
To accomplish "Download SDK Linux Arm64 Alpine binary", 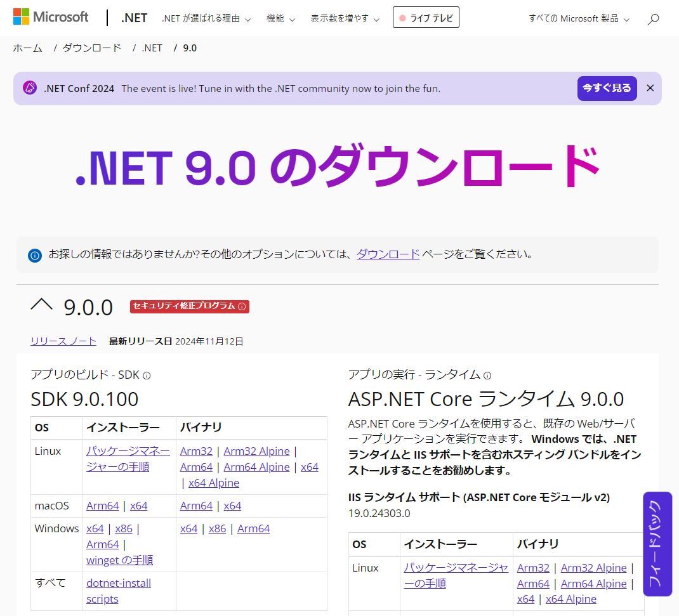I will 256,467.
